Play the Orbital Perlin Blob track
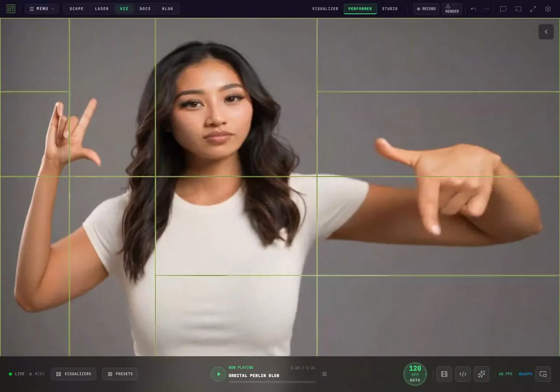 pyautogui.click(x=218, y=374)
